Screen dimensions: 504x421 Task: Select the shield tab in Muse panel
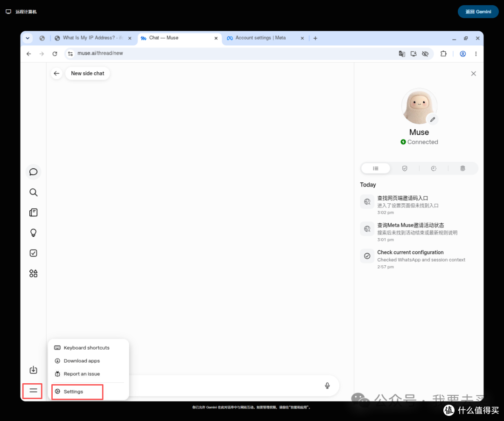click(405, 168)
